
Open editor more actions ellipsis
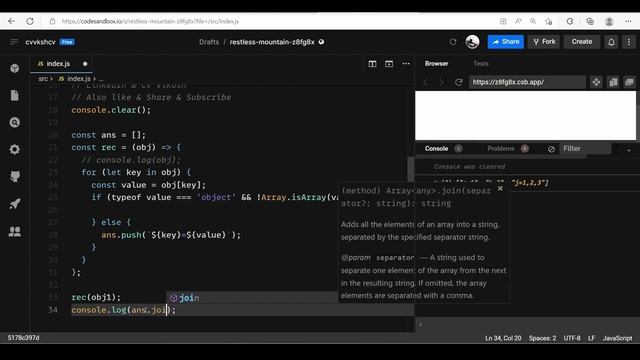pyautogui.click(x=406, y=64)
